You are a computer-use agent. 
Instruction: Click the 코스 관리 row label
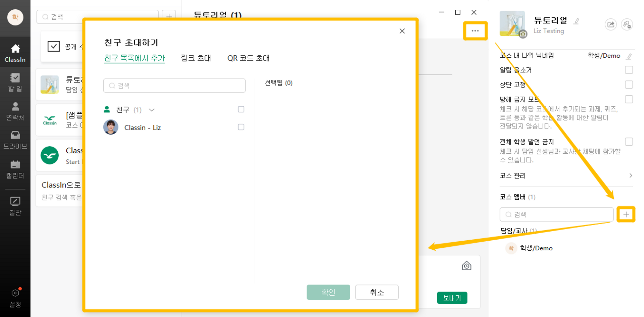pos(513,176)
